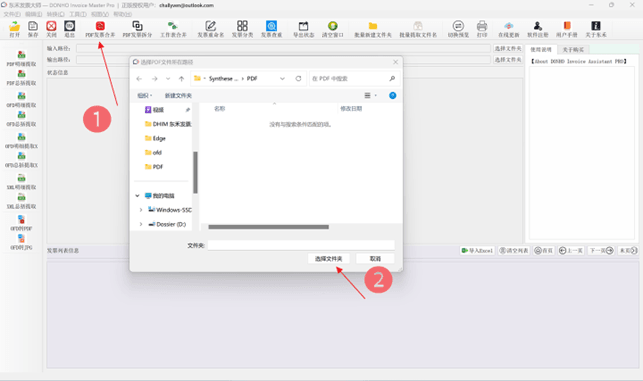Click the 取消 cancel button in dialog
The height and width of the screenshot is (381, 643).
click(x=375, y=259)
